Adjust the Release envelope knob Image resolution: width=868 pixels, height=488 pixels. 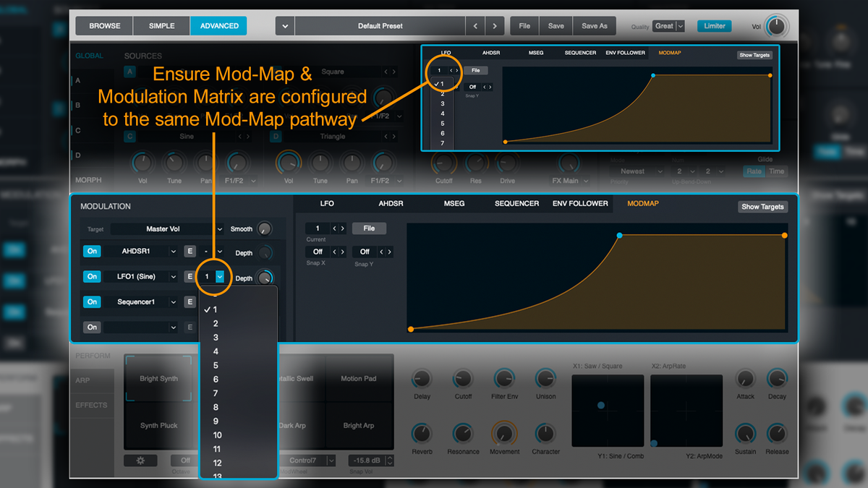(x=777, y=434)
